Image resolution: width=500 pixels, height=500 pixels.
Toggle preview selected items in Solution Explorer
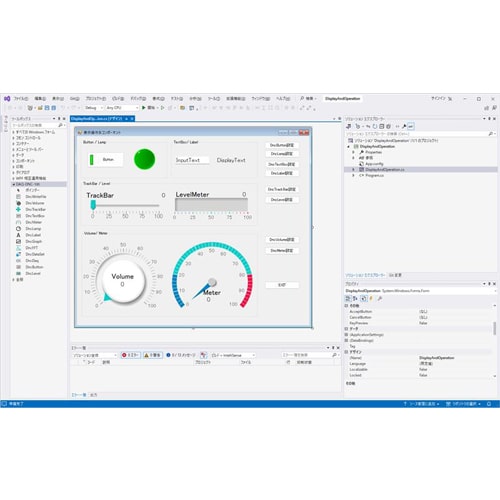click(411, 126)
